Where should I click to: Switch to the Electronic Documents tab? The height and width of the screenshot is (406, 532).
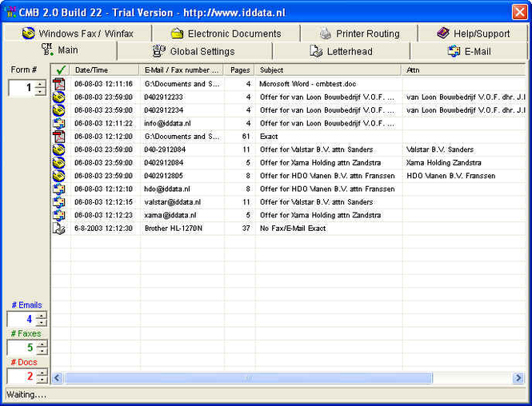pyautogui.click(x=226, y=34)
